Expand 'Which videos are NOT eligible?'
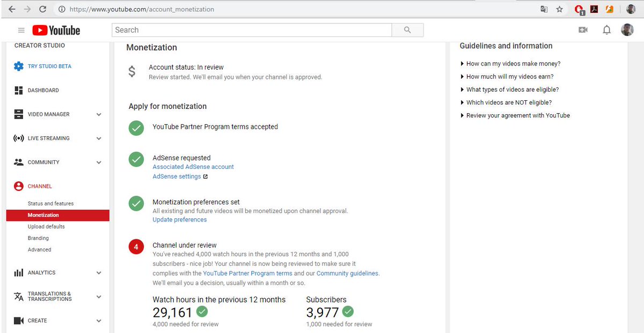Image resolution: width=644 pixels, height=333 pixels. (506, 102)
